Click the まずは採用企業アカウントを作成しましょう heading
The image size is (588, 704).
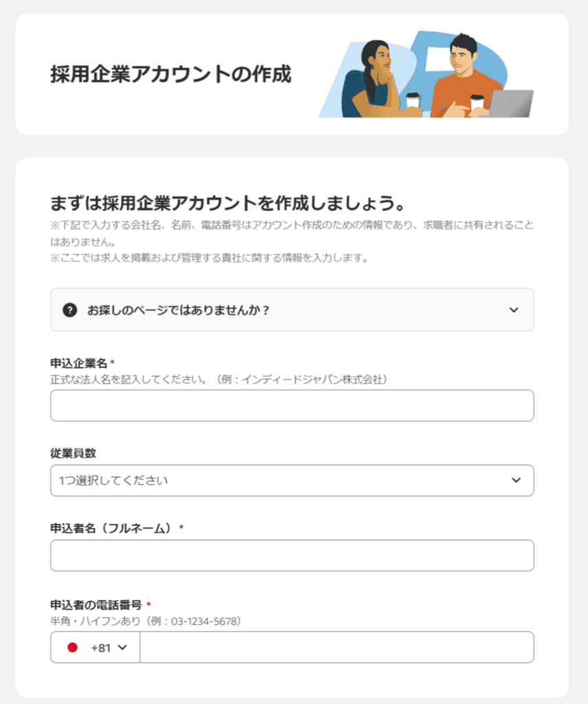(x=228, y=203)
